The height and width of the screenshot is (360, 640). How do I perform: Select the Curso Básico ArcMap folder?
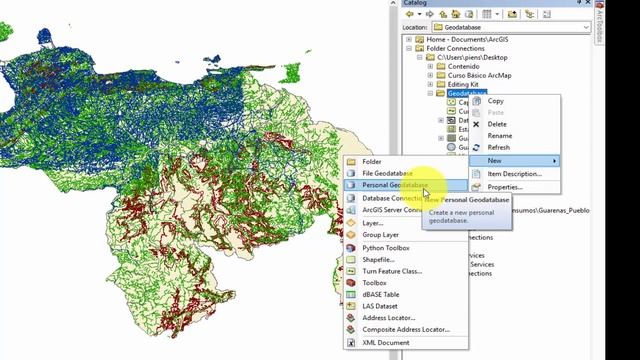[x=480, y=75]
